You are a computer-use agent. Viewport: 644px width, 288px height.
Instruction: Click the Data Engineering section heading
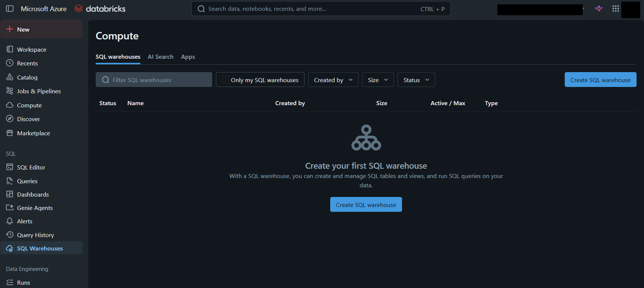pyautogui.click(x=27, y=269)
